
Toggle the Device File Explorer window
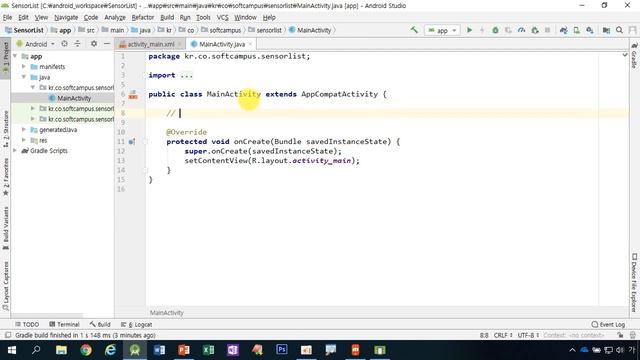point(634,282)
